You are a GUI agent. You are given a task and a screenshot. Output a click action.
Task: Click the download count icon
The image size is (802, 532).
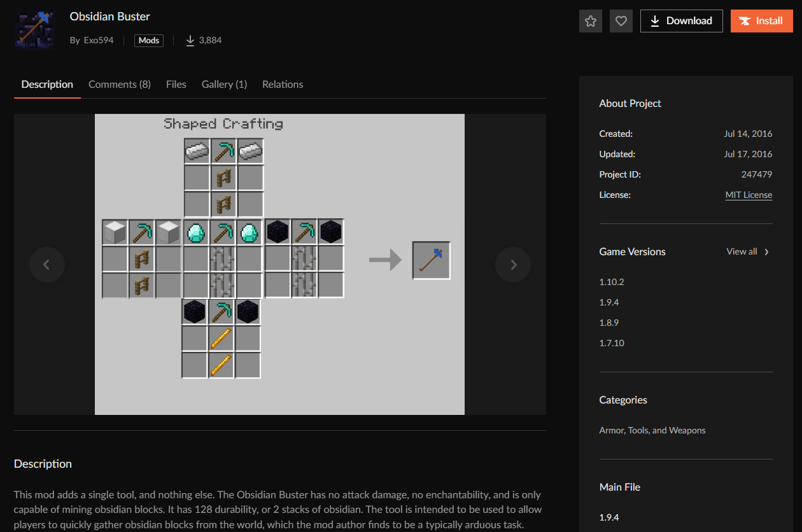[x=190, y=40]
